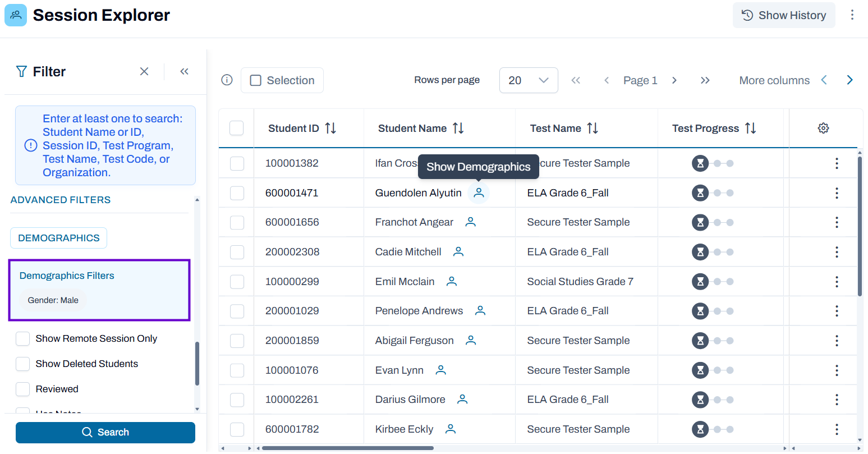The width and height of the screenshot is (868, 454).
Task: Select Guendolen Alyutin's row checkbox
Action: pos(237,193)
